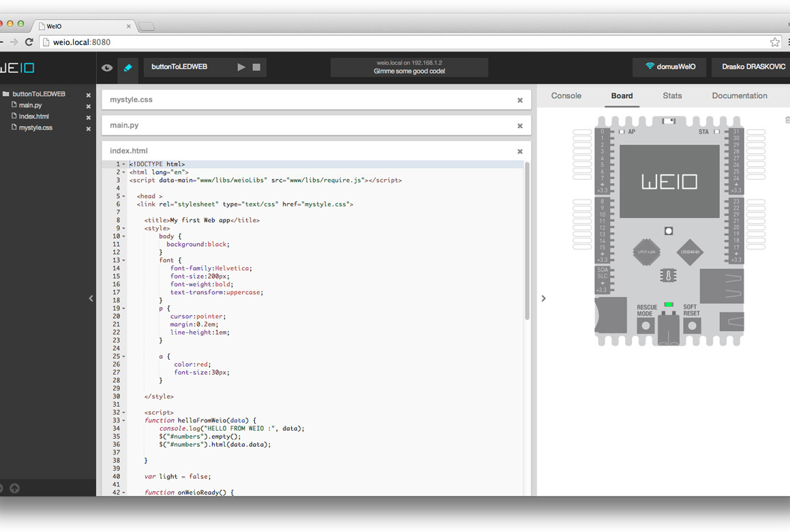
Task: Switch to the Board tab
Action: click(x=622, y=95)
